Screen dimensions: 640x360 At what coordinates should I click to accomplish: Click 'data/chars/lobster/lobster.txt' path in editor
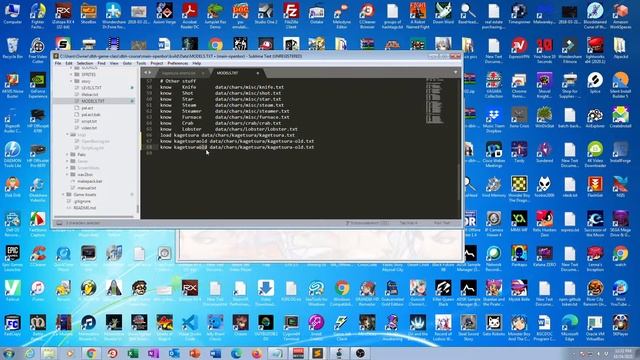pyautogui.click(x=256, y=129)
